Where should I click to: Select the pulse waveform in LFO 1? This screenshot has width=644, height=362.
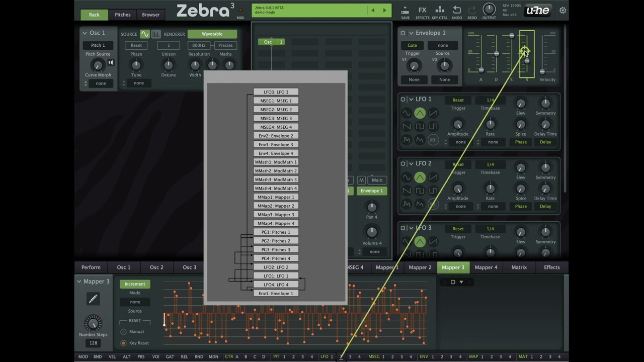pos(433,126)
